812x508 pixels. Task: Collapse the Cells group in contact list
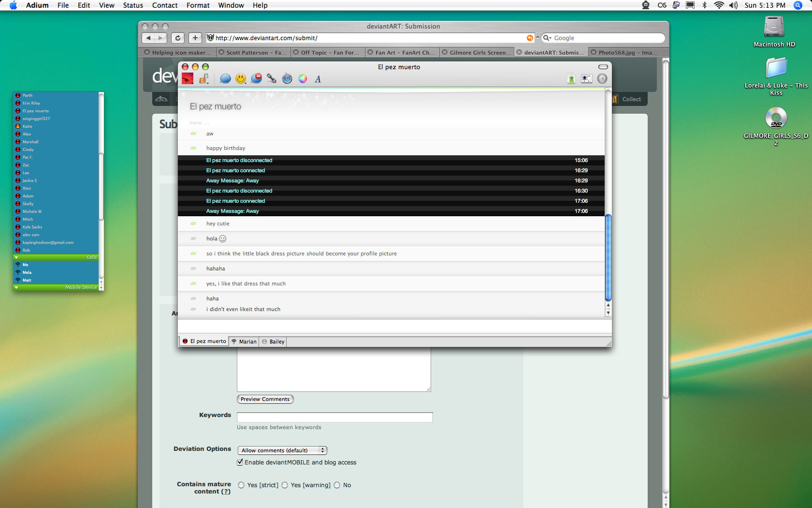(16, 257)
